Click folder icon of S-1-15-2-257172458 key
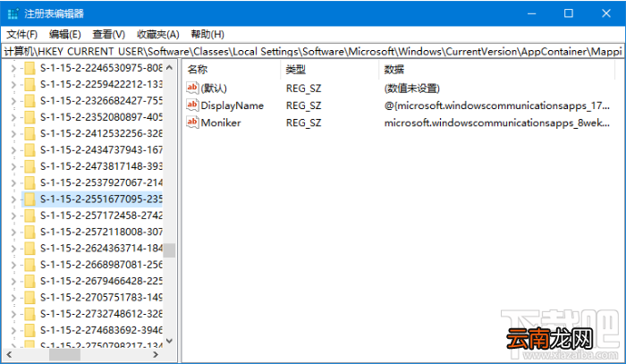This screenshot has height=364, width=626. 30,216
